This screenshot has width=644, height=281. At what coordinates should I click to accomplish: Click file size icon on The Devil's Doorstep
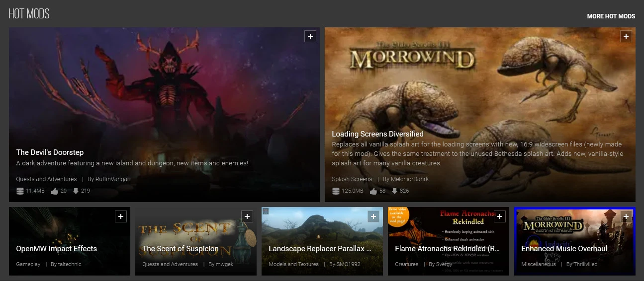coord(20,191)
